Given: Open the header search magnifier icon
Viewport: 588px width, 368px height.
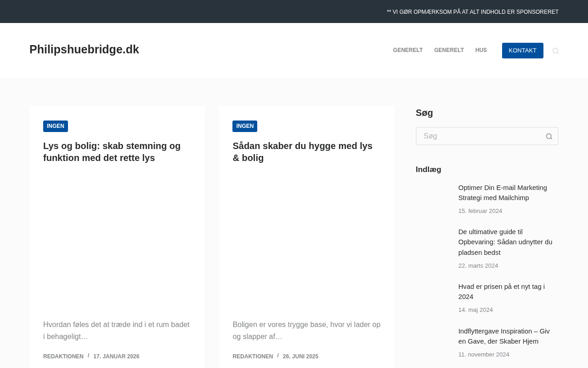Looking at the screenshot, I should coord(555,51).
